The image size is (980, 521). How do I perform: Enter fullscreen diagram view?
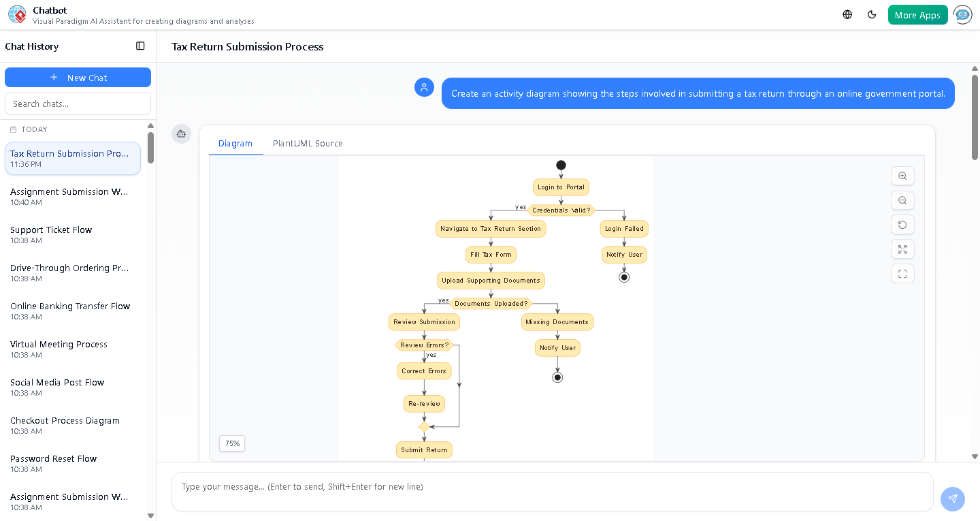(x=902, y=273)
